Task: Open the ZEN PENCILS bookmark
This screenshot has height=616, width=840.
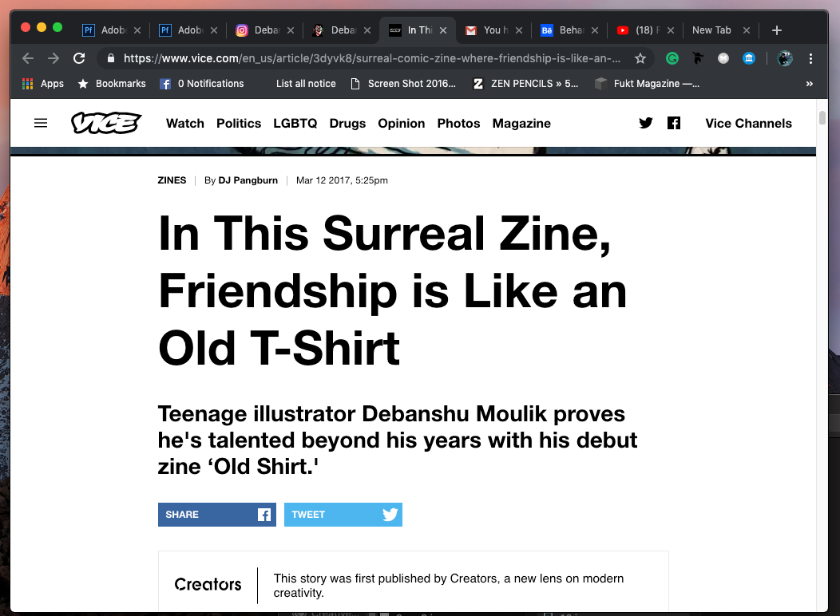Action: pos(525,84)
